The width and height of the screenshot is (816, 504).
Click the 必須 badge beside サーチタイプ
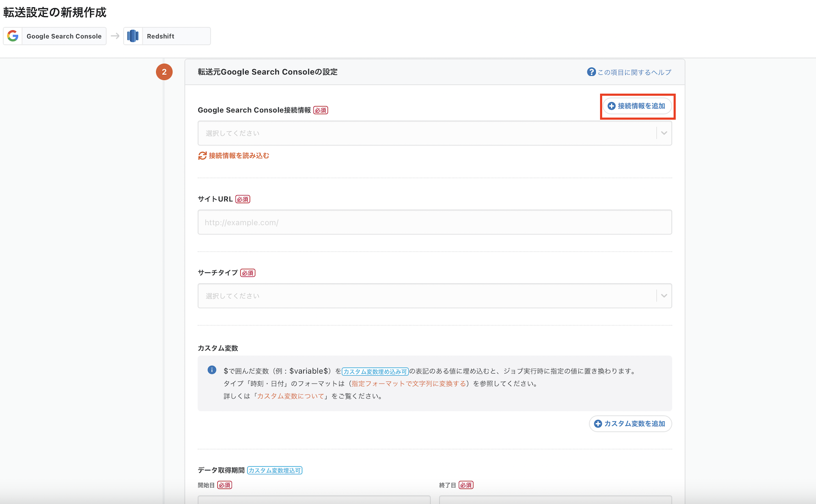[248, 273]
